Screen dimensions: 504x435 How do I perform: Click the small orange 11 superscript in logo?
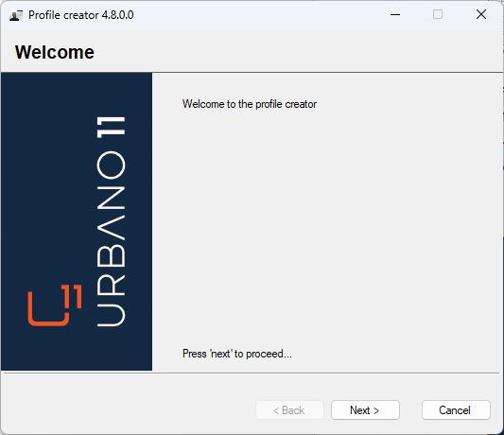coord(74,296)
